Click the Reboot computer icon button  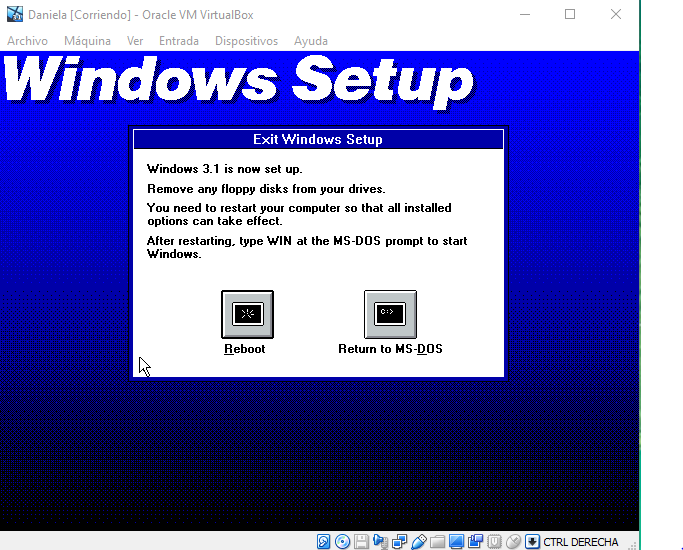tap(246, 314)
